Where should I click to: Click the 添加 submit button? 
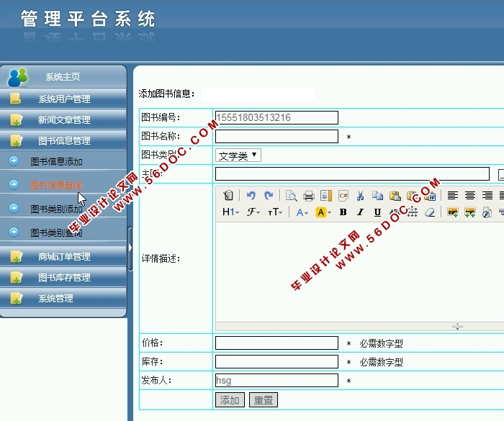[x=230, y=400]
